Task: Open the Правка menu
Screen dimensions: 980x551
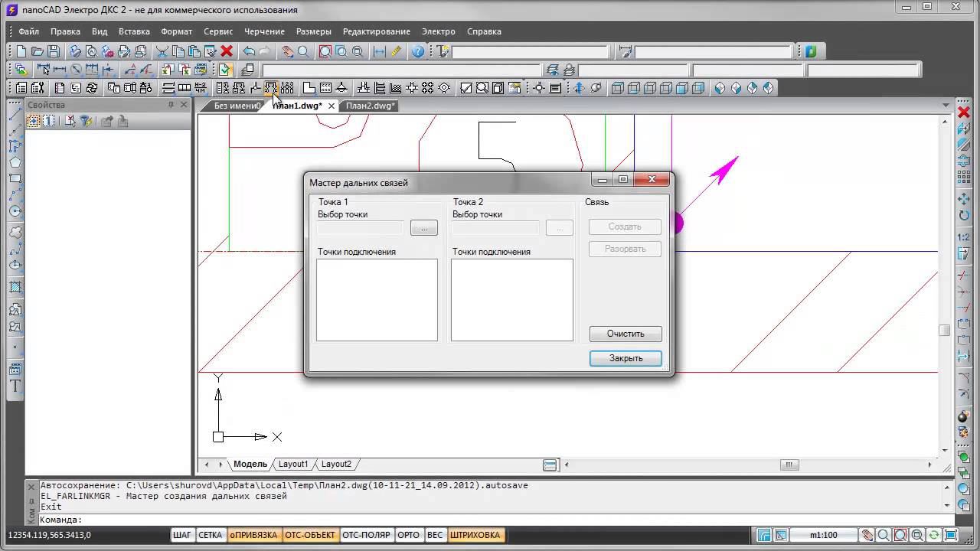Action: pyautogui.click(x=65, y=31)
